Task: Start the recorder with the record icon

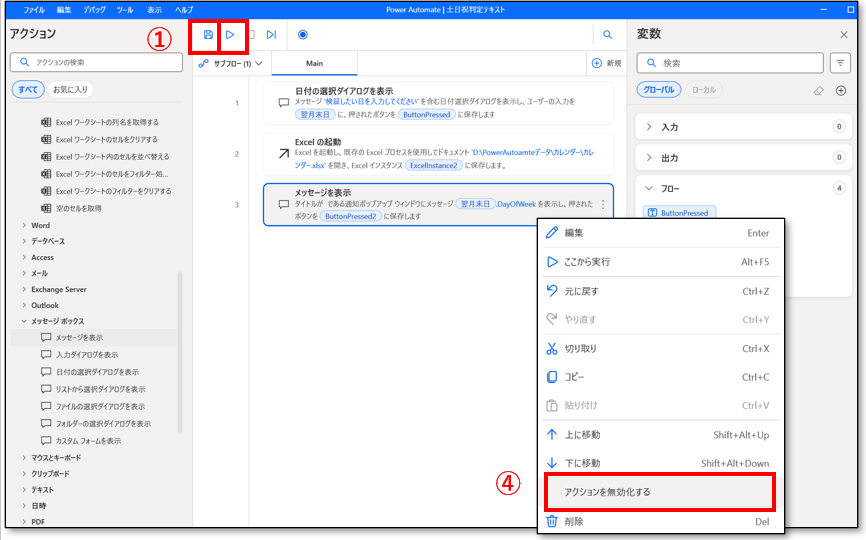Action: [x=303, y=35]
